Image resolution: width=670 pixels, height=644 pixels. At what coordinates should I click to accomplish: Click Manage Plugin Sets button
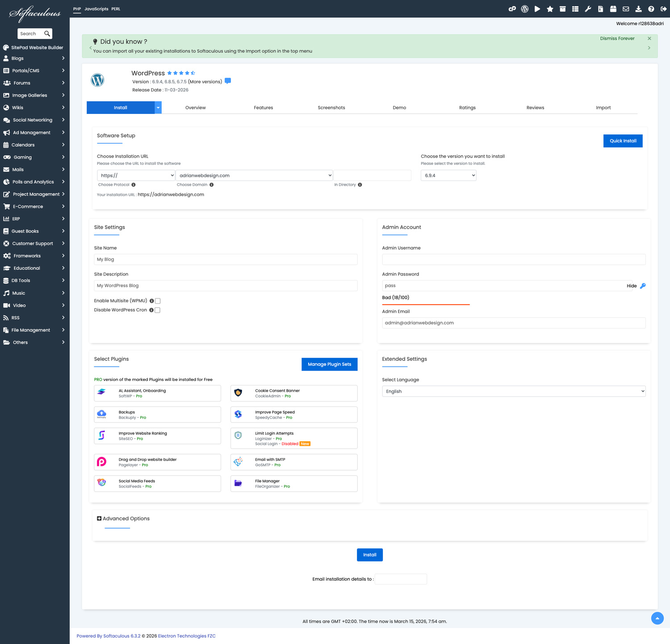pos(330,364)
